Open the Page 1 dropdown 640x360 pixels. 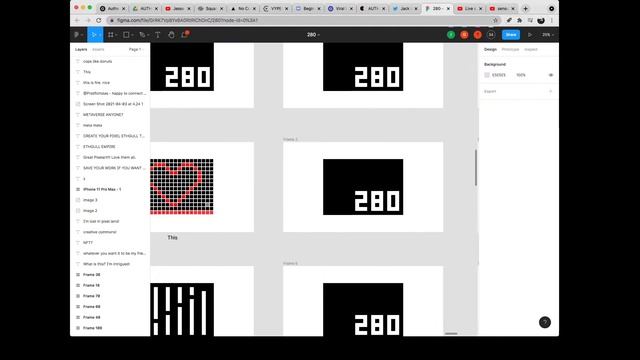coord(136,49)
